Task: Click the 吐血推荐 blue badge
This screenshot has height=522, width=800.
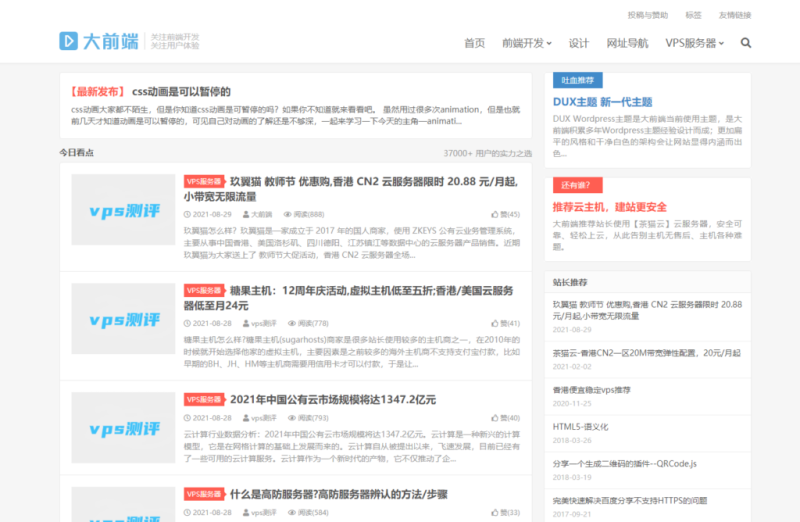Action: click(x=582, y=79)
